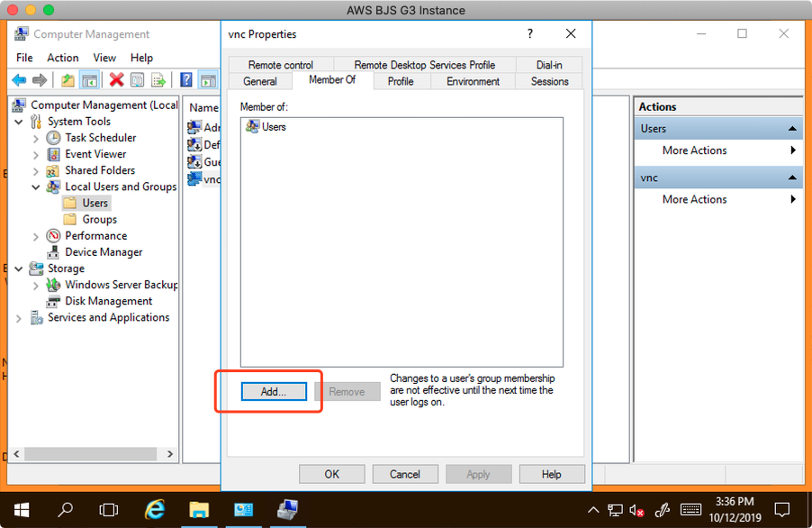The image size is (812, 528).
Task: Toggle Show/Hide Console Tree toolbar button
Action: click(89, 80)
